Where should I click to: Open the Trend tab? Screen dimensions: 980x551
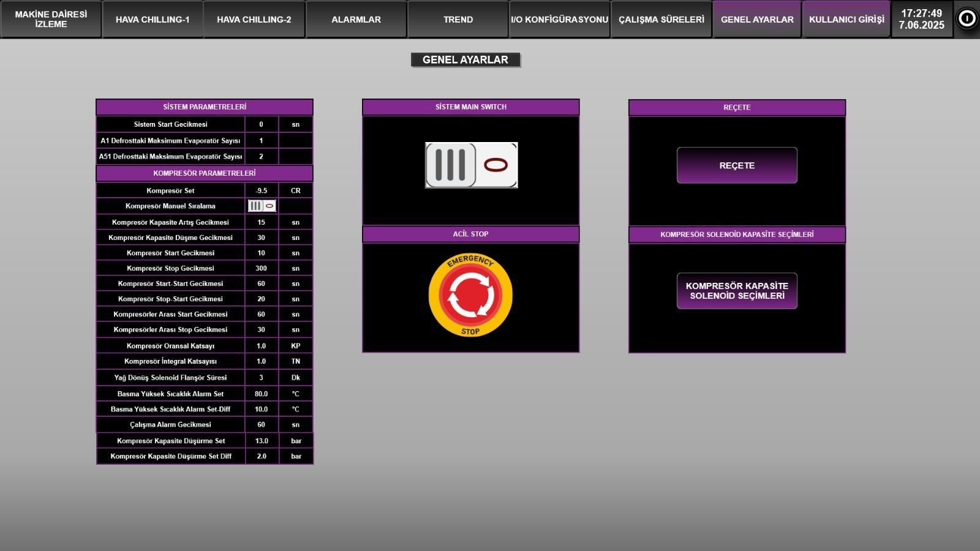[x=458, y=19]
